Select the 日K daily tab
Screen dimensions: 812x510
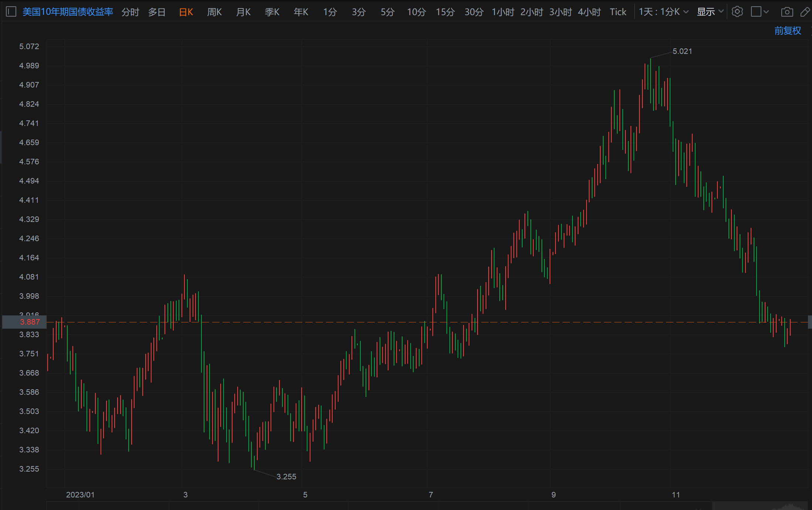coord(186,12)
